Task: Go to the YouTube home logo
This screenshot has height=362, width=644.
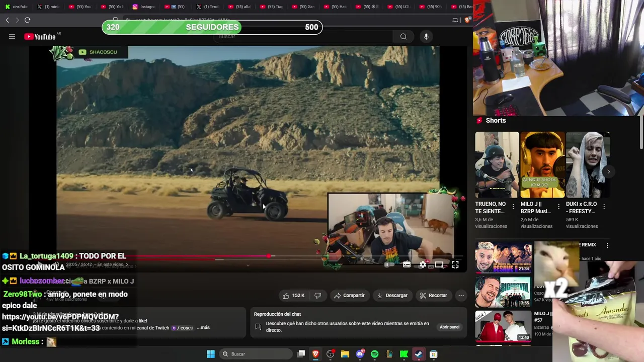Action: 40,37
